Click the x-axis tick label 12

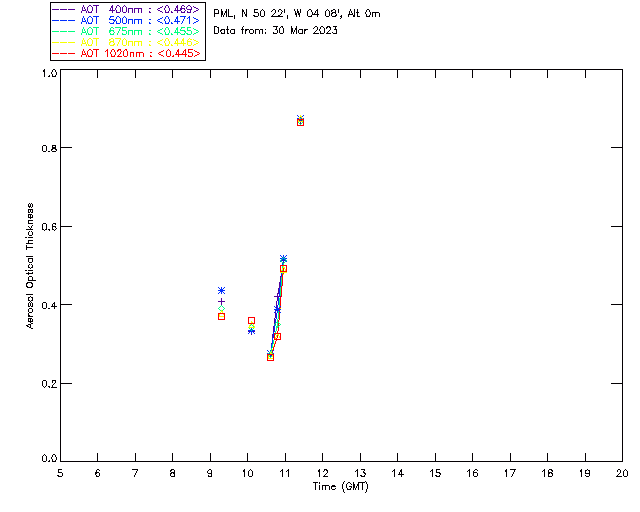322,473
